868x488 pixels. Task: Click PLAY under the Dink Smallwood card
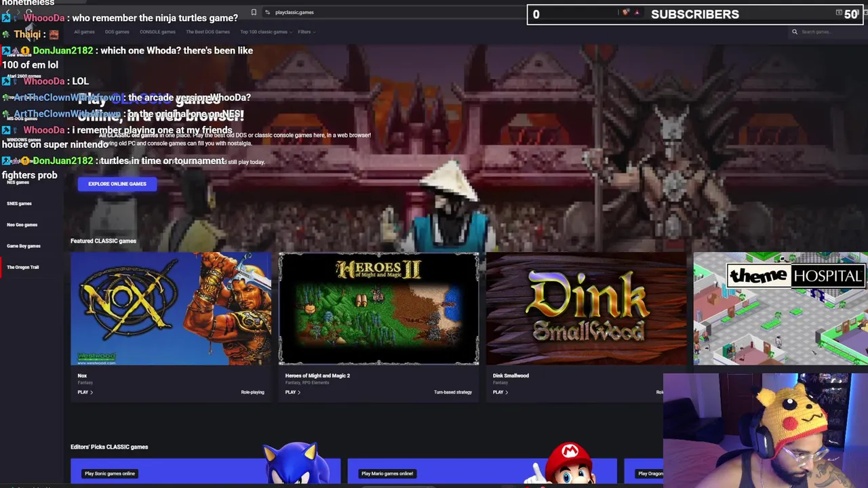click(x=500, y=392)
